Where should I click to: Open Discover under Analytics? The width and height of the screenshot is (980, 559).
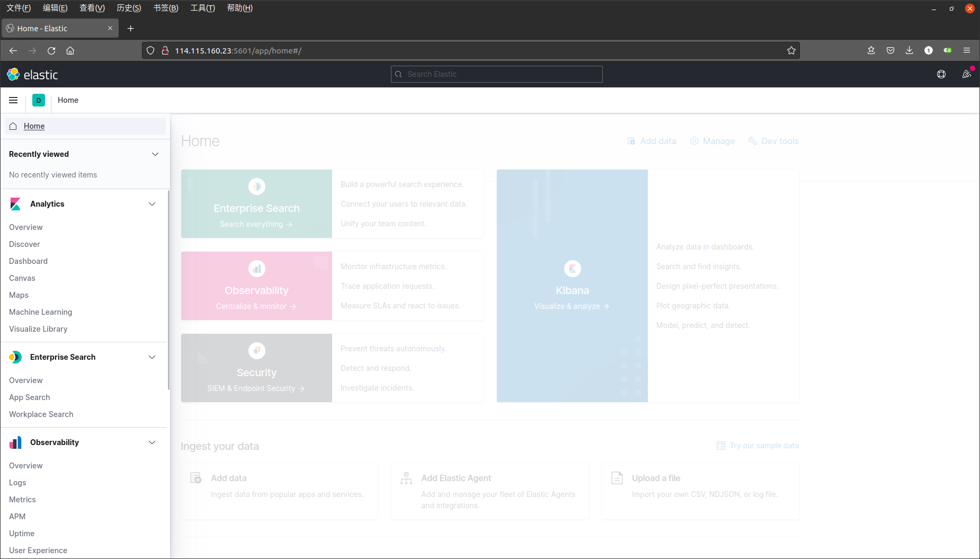coord(24,244)
